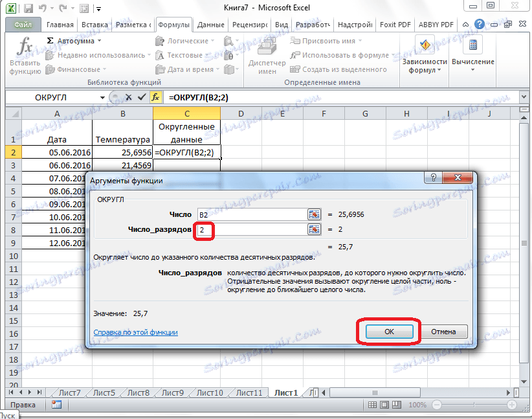Viewport: 532px width, 419px height.
Task: Open Excel Help question mark icon
Action: 480,24
